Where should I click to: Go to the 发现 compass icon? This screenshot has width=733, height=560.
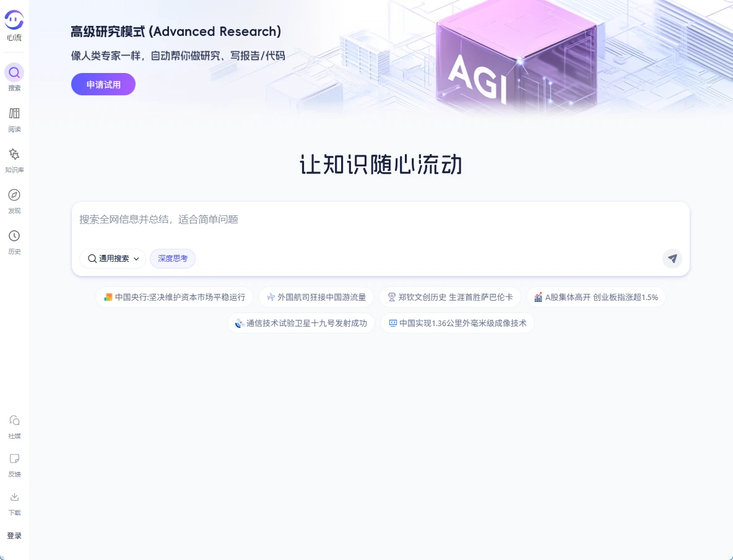[14, 196]
